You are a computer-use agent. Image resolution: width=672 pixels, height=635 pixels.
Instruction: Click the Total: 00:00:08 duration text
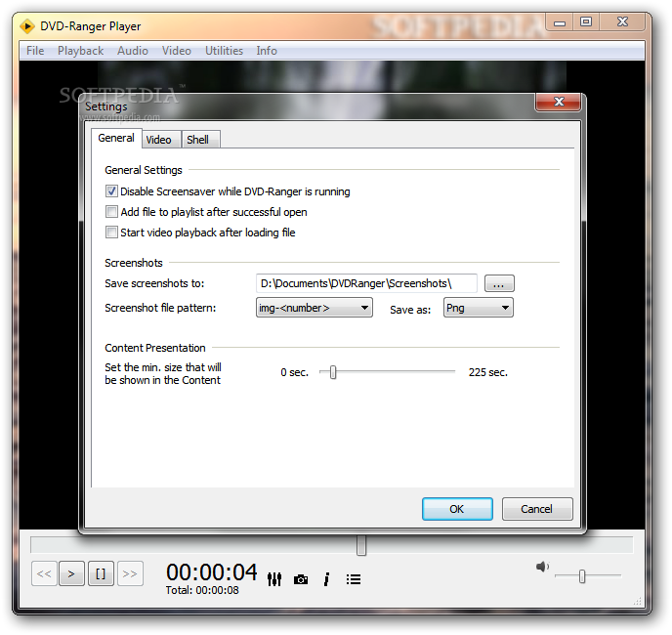[x=202, y=590]
